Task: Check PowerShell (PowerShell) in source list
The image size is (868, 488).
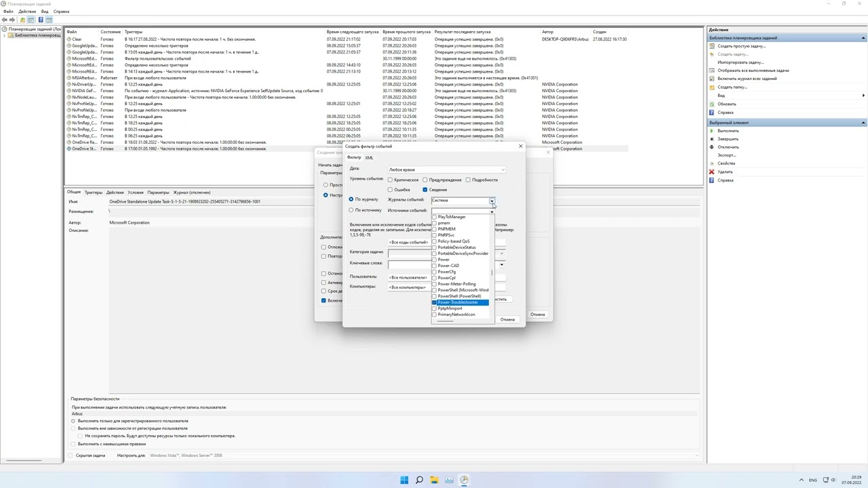Action: pyautogui.click(x=435, y=296)
